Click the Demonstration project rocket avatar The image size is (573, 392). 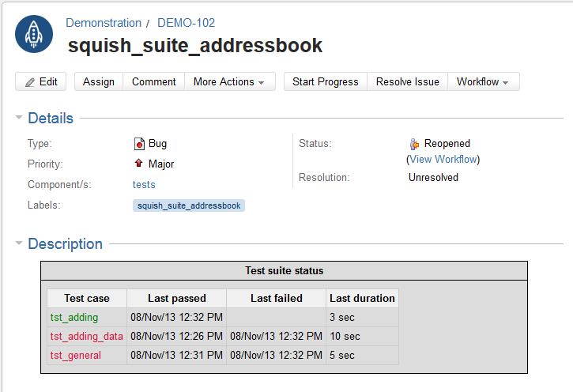34,35
